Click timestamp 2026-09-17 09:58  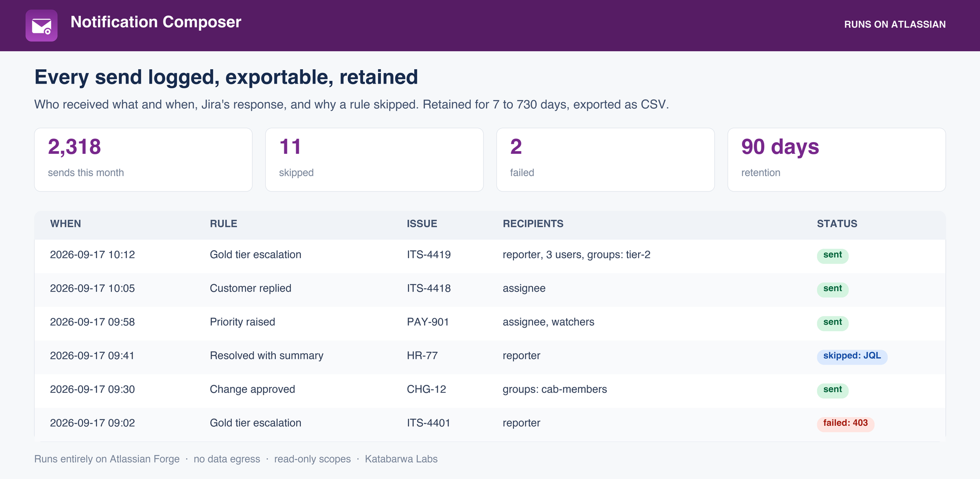pyautogui.click(x=93, y=322)
